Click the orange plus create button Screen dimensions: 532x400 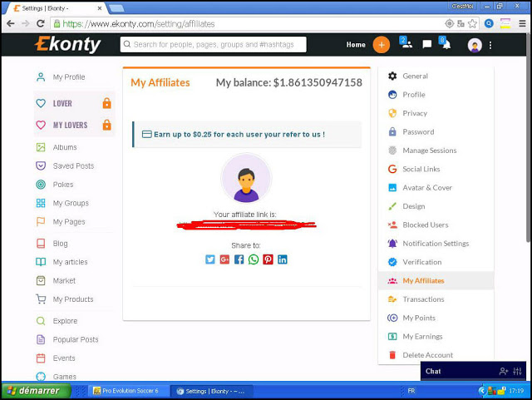click(x=382, y=45)
